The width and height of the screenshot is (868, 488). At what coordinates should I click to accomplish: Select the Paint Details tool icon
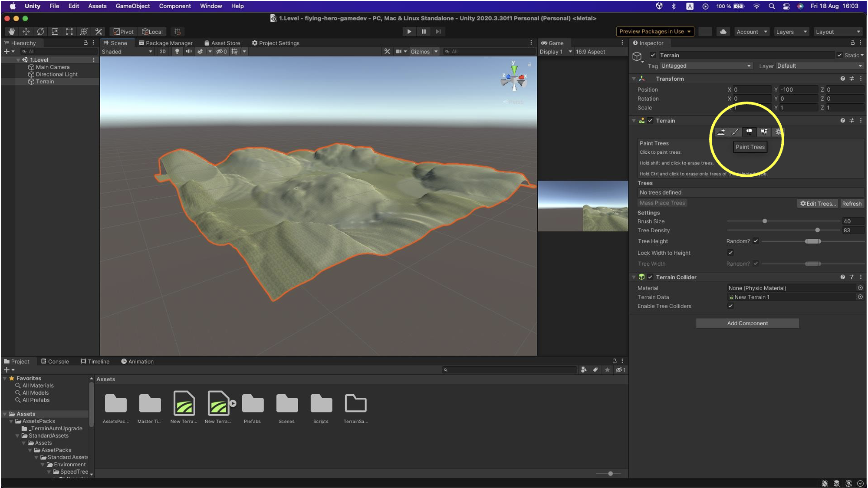(764, 132)
